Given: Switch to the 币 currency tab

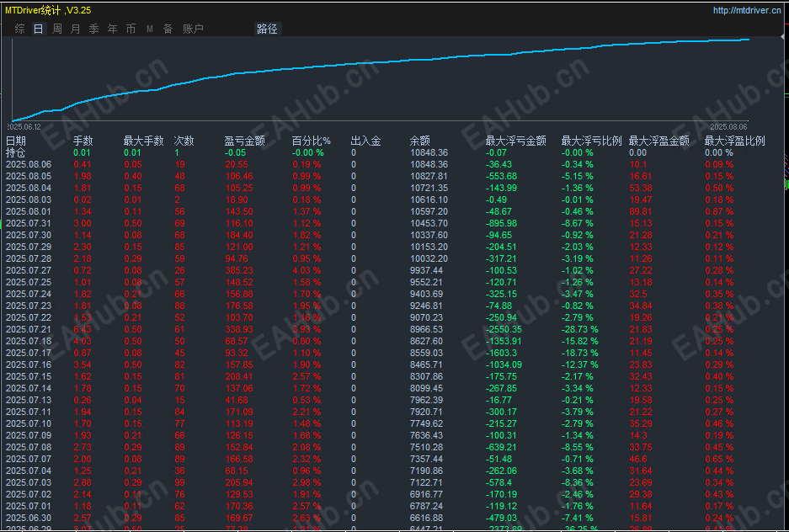Looking at the screenshot, I should tap(131, 29).
